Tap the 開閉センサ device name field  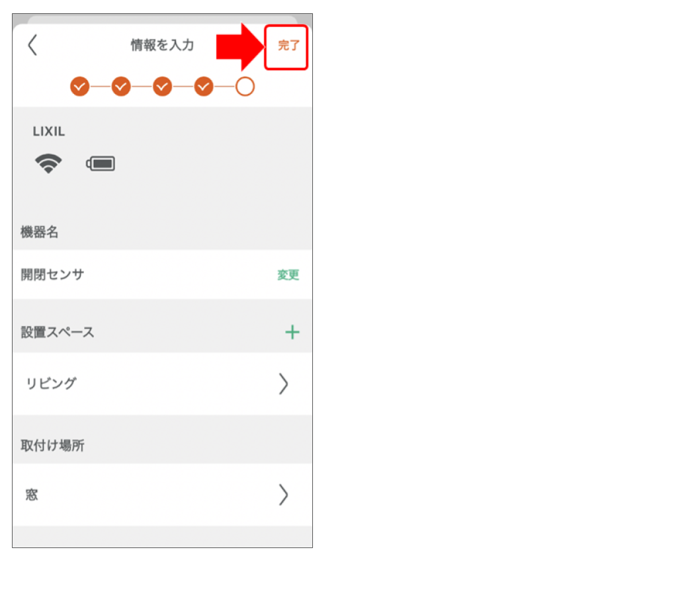pyautogui.click(x=163, y=274)
